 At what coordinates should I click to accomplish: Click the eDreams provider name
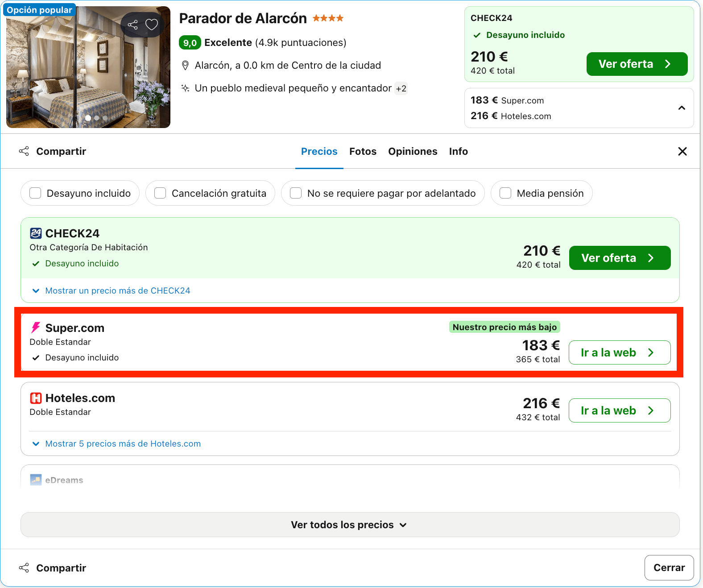tap(64, 480)
